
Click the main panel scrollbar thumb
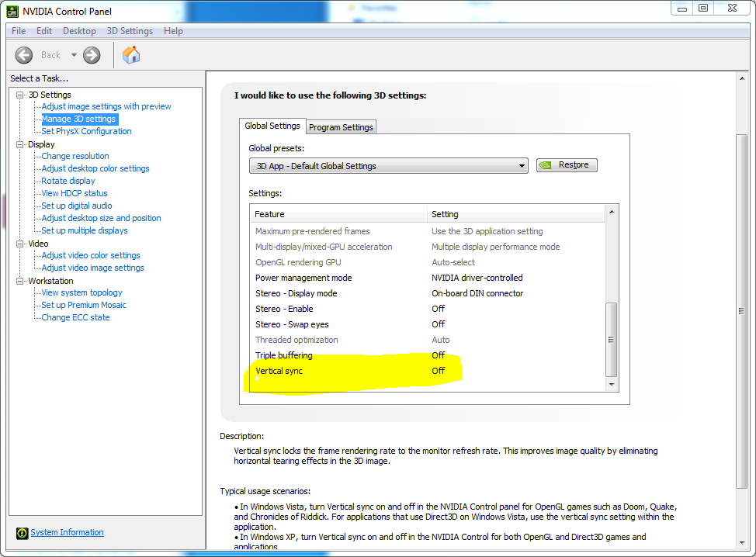[x=742, y=311]
